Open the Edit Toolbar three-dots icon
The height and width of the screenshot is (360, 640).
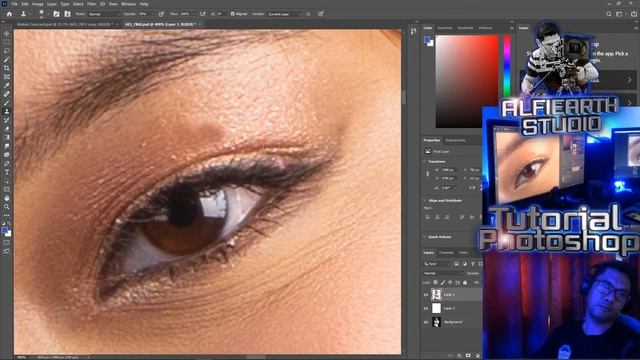[7, 215]
